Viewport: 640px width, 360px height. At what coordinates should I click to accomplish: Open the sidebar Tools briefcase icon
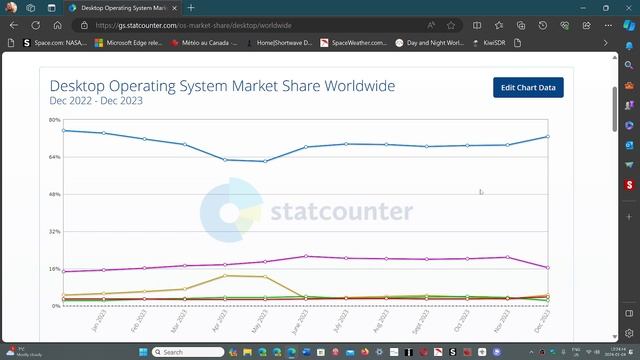[629, 85]
